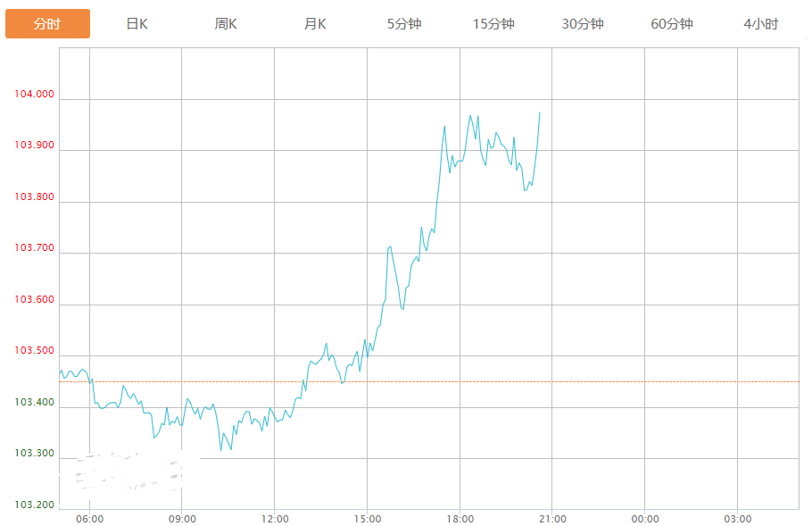
Task: Select the 15分钟 interval tab
Action: click(x=493, y=24)
